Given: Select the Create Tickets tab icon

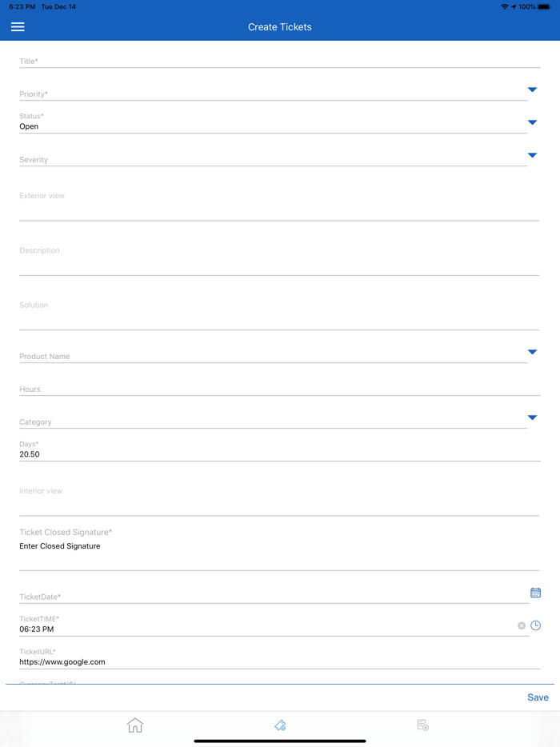Looking at the screenshot, I should click(279, 725).
